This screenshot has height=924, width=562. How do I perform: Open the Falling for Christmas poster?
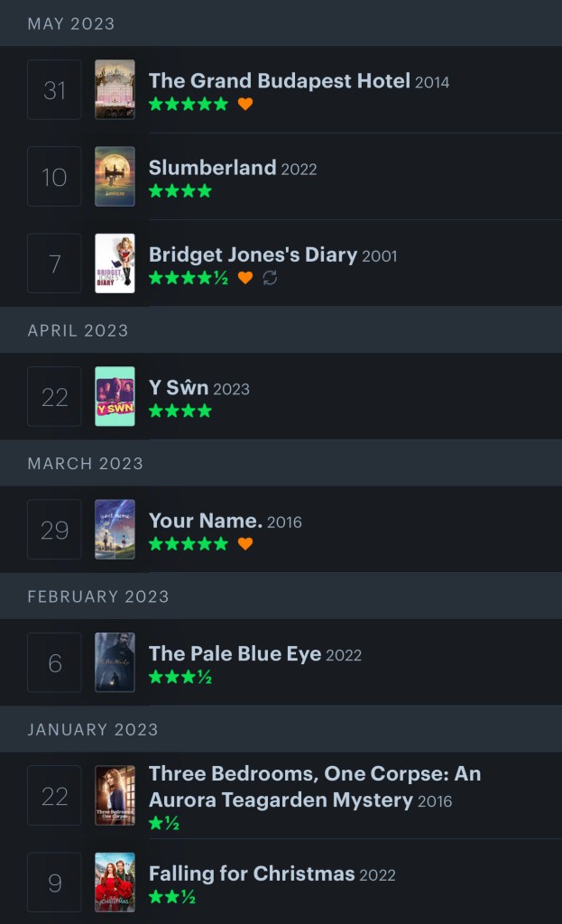[115, 882]
